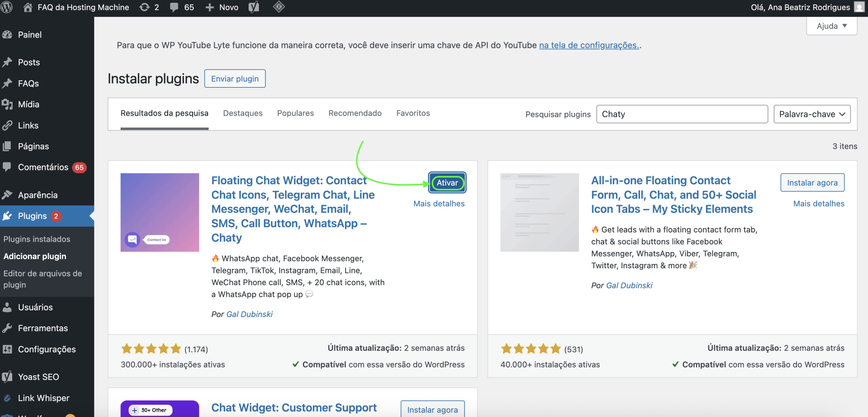Viewport: 868px width, 417px height.
Task: Click the plus icon beside Novo
Action: coord(210,7)
